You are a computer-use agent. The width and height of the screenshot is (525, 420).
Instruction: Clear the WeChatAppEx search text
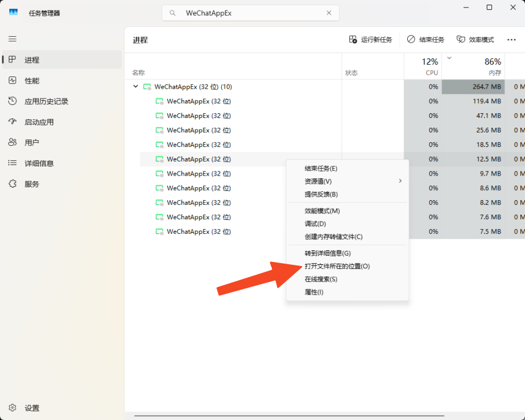click(329, 13)
